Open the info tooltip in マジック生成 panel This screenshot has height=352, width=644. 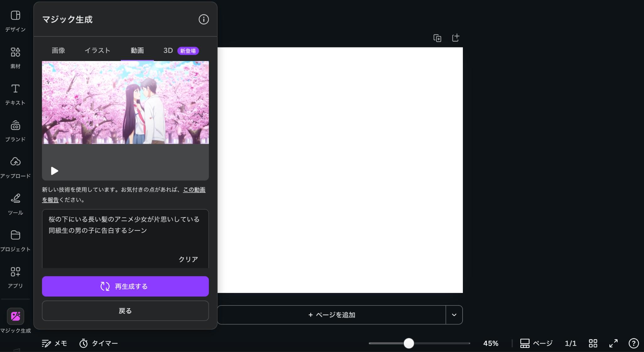(203, 19)
